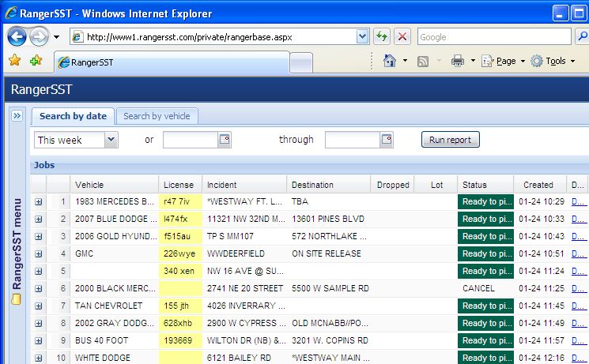Click the Refresh page icon
589x364 pixels.
pos(383,37)
